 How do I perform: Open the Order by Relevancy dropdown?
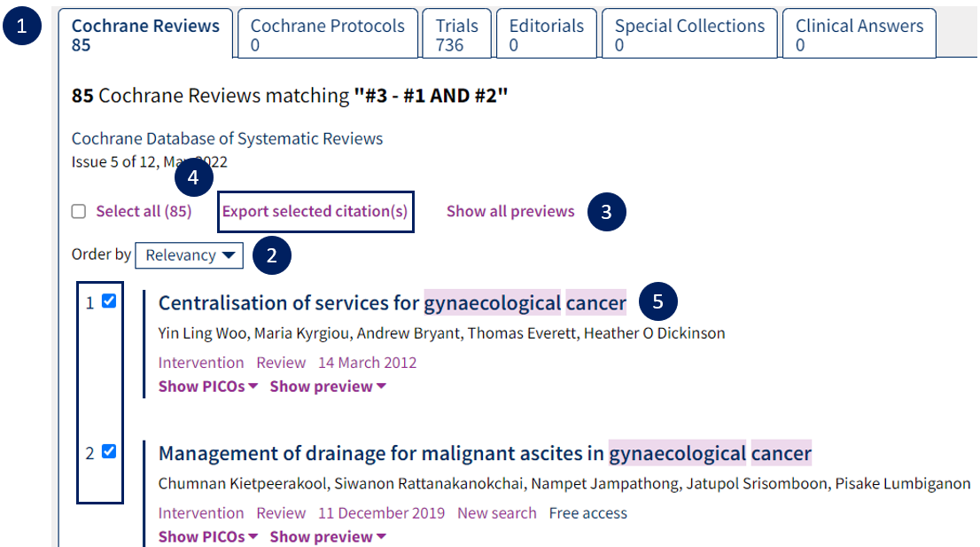[190, 255]
